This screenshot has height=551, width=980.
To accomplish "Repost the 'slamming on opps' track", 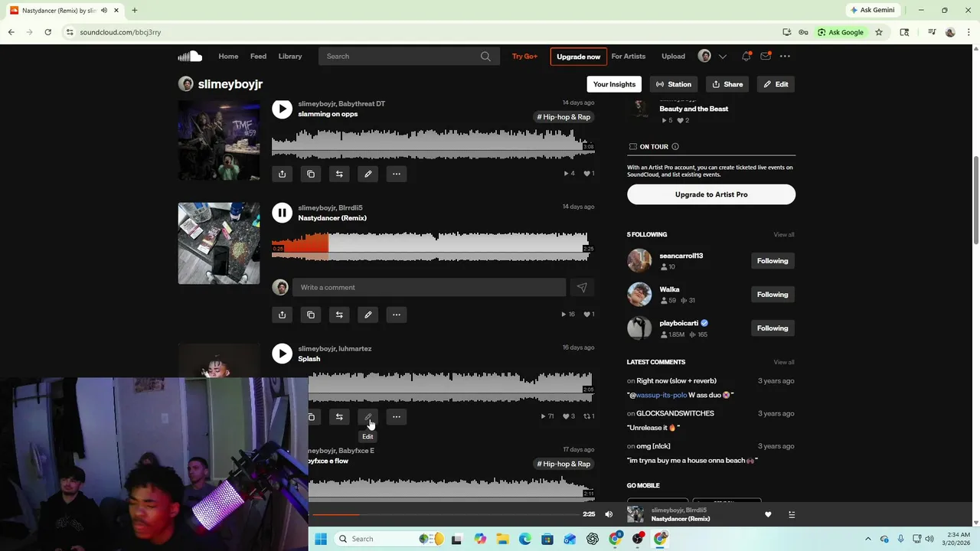I will [339, 174].
